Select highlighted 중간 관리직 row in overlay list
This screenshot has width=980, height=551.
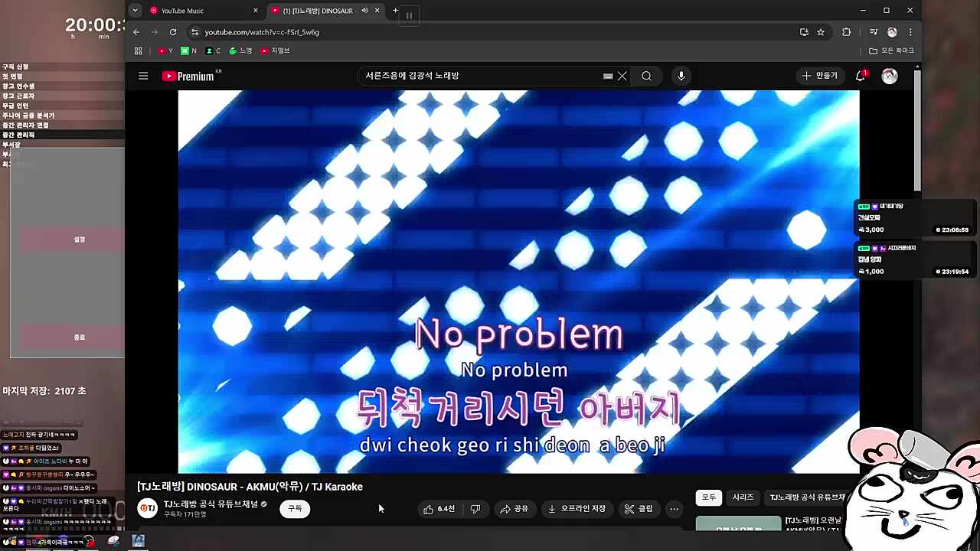(62, 135)
